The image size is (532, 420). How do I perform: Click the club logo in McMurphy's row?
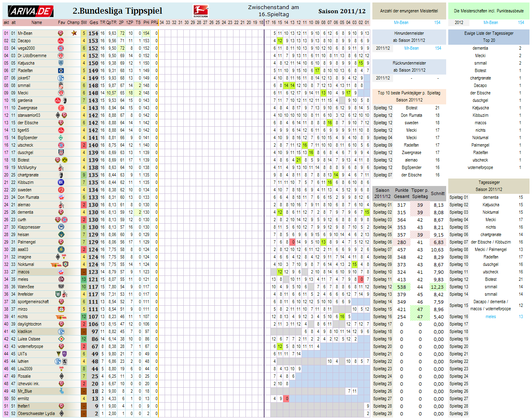click(61, 167)
